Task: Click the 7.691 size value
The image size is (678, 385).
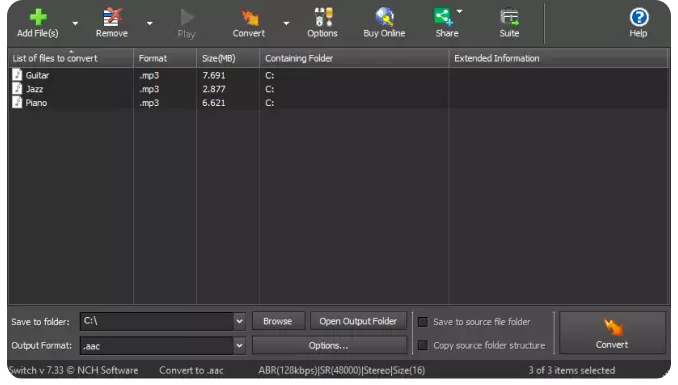Action: pos(214,75)
